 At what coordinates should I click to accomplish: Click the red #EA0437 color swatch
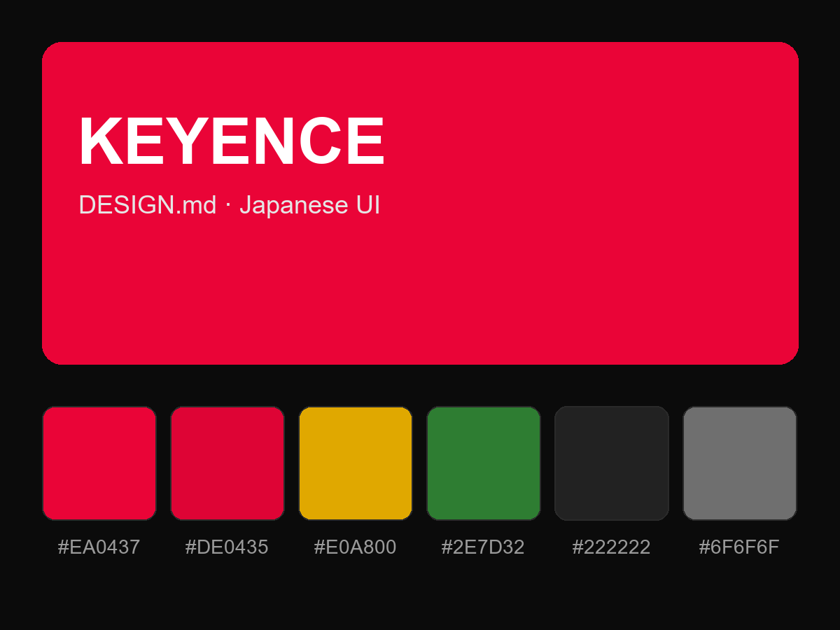tap(99, 463)
